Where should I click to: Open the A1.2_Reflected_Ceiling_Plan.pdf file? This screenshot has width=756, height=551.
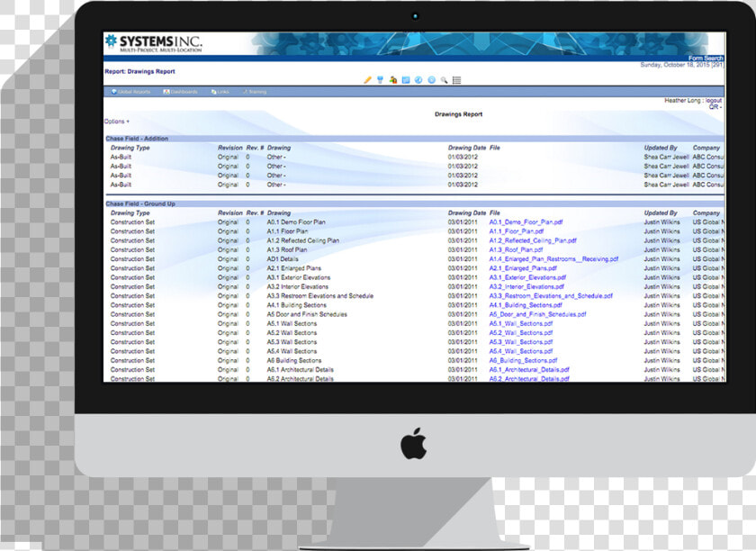pos(533,240)
